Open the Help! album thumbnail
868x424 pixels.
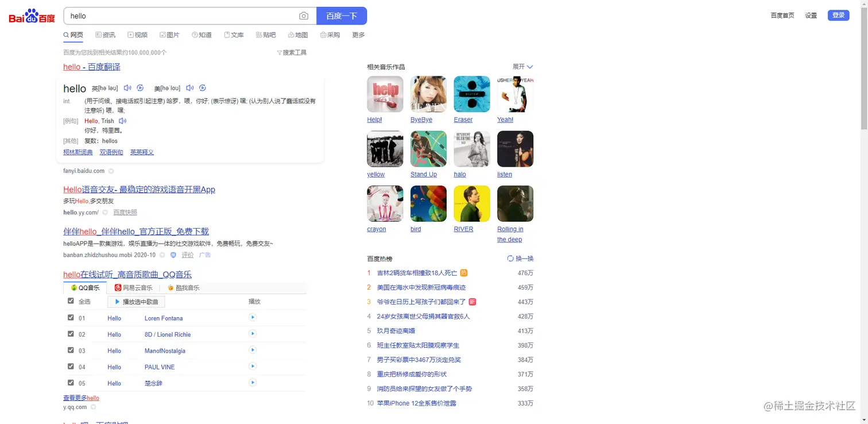coord(385,94)
